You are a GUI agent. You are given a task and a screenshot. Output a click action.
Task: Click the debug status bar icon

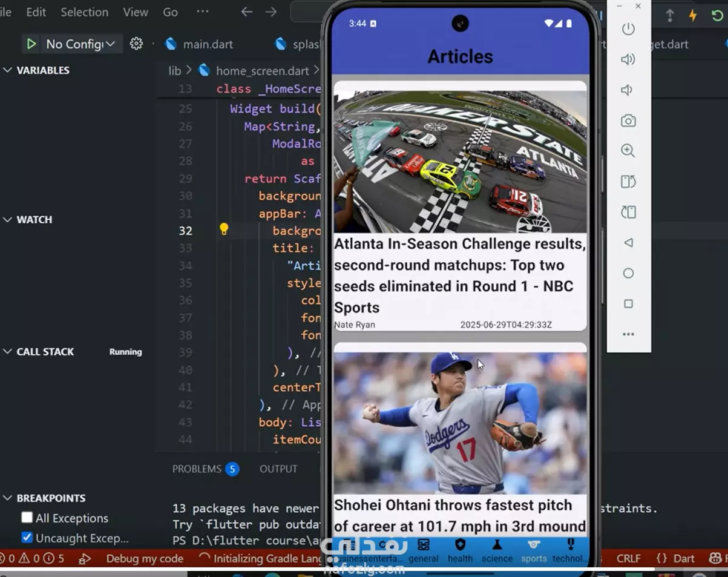[x=85, y=558]
